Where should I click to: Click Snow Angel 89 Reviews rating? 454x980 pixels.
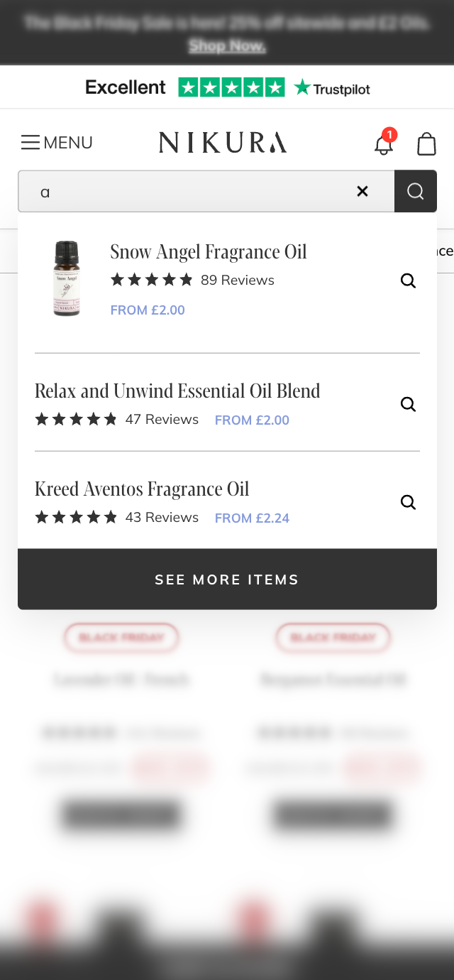(x=192, y=281)
